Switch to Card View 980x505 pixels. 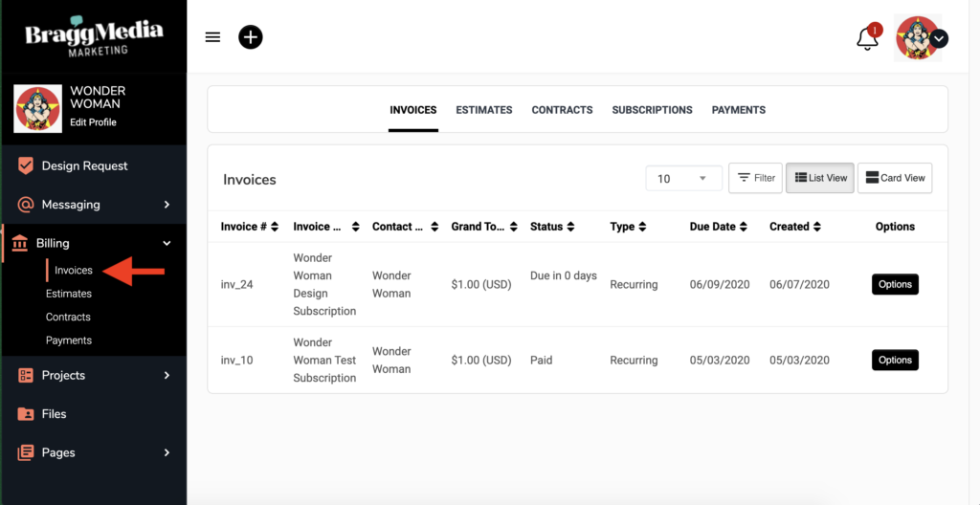coord(895,178)
